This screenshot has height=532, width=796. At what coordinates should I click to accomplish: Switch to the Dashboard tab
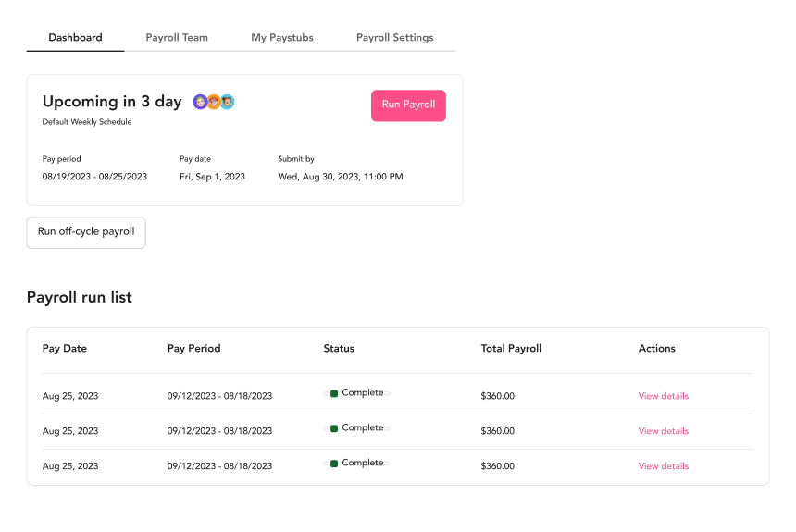pos(75,38)
